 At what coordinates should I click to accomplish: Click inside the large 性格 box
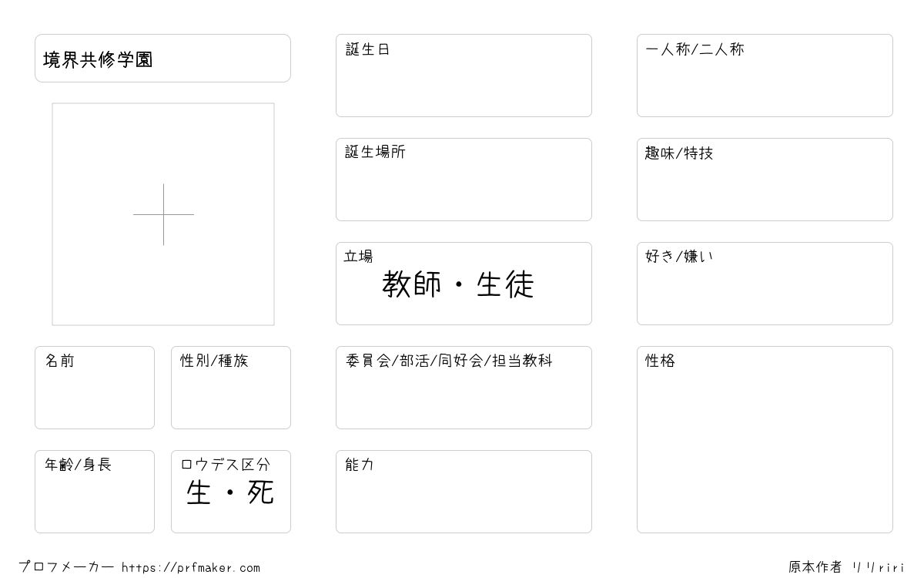(765, 447)
